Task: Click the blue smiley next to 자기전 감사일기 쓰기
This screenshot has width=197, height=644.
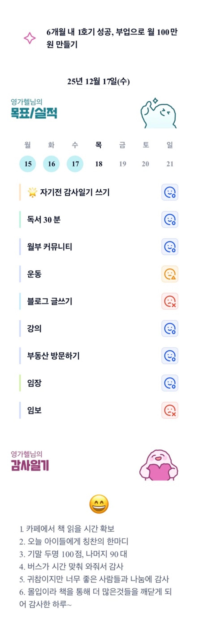Action: pyautogui.click(x=170, y=192)
